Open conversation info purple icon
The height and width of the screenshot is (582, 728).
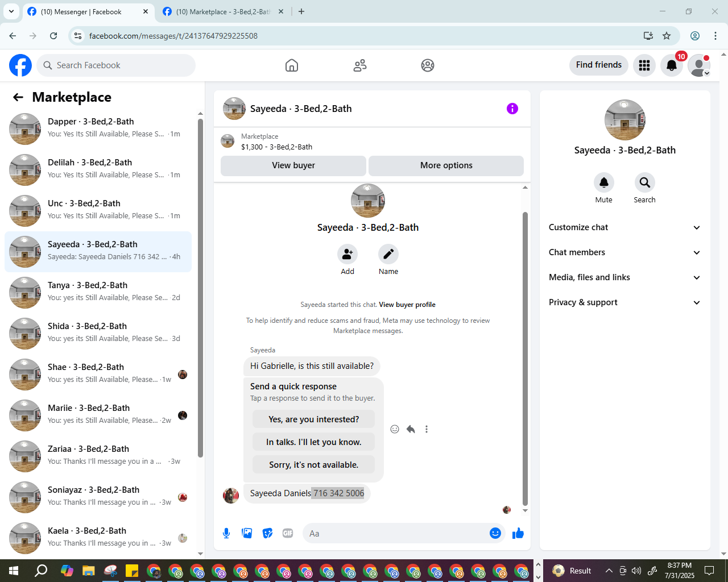512,109
